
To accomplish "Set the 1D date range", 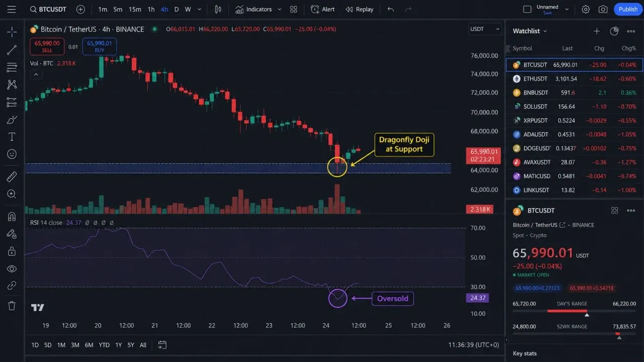I will 35,345.
